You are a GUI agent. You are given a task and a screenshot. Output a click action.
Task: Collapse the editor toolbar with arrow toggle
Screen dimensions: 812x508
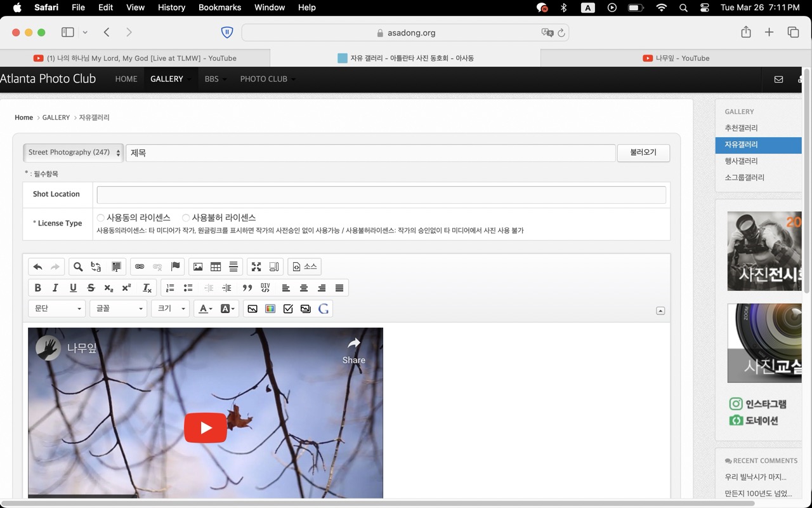660,311
